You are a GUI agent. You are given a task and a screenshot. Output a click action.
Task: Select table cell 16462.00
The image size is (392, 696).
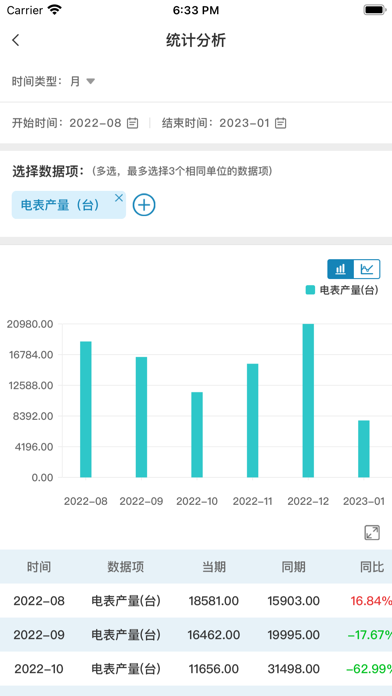[x=214, y=635]
